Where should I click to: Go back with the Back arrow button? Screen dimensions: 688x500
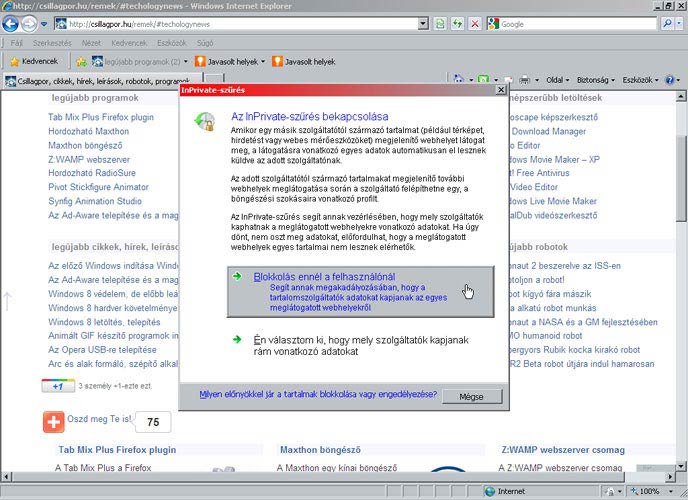tap(11, 24)
